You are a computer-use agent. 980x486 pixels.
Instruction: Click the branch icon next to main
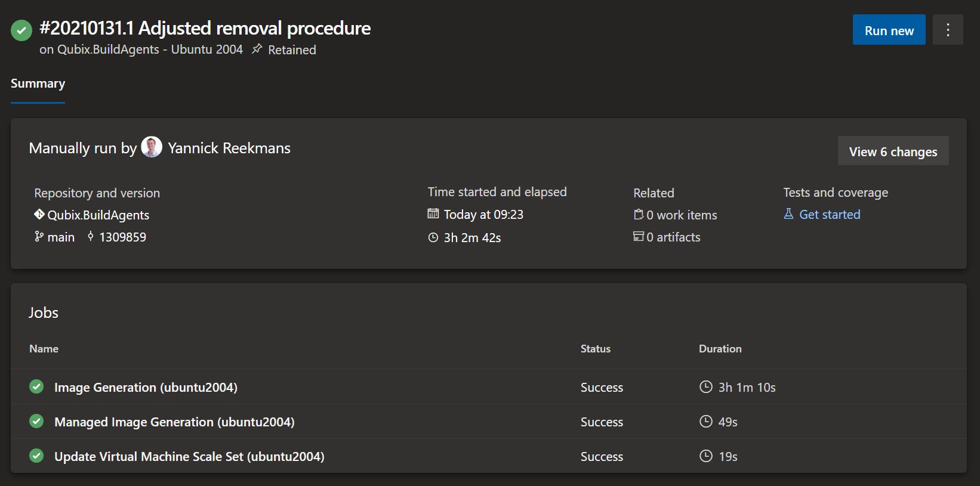point(39,237)
